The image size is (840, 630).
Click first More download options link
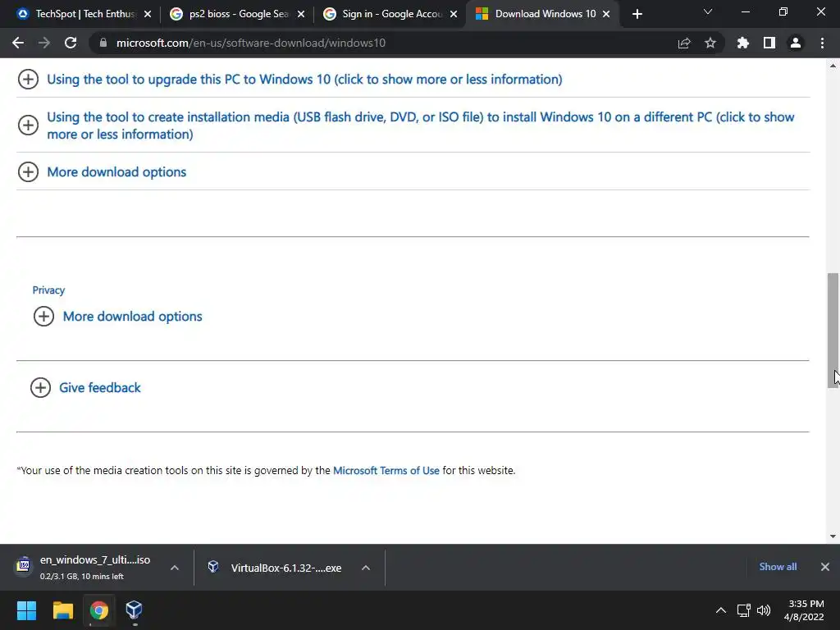pyautogui.click(x=116, y=172)
